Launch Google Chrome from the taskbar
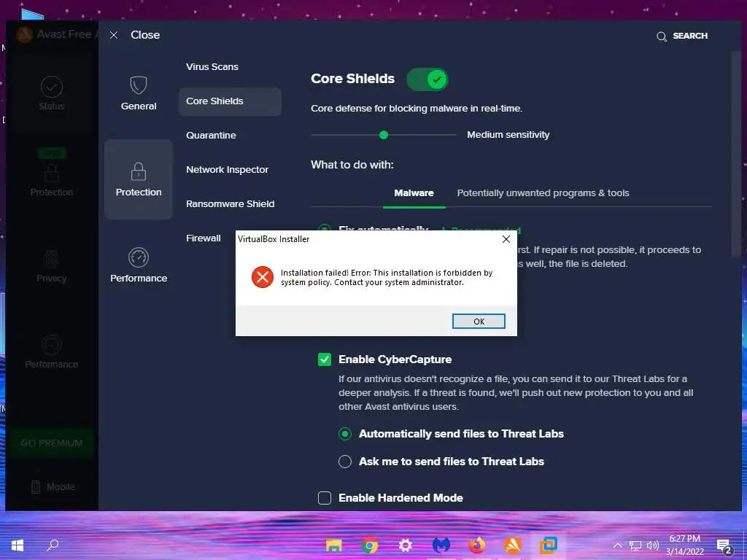The width and height of the screenshot is (747, 560). pos(370,545)
